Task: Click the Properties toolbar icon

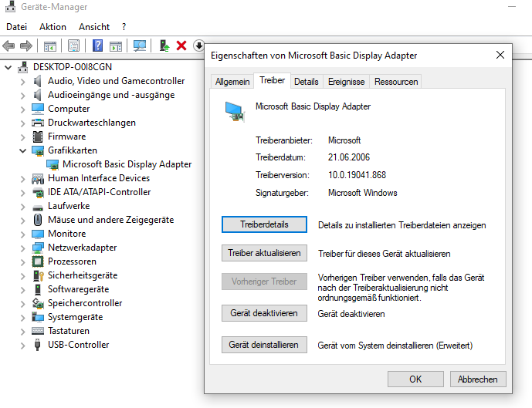Action: click(73, 46)
